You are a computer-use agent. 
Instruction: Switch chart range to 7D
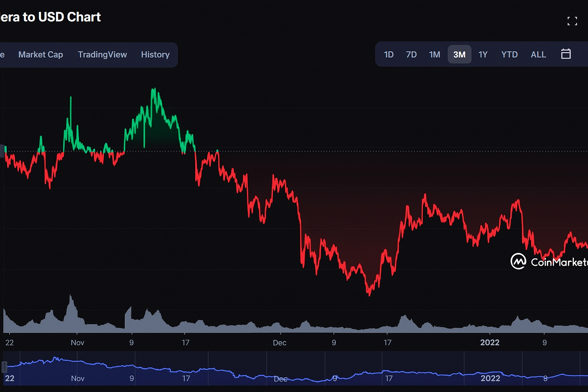[x=411, y=54]
